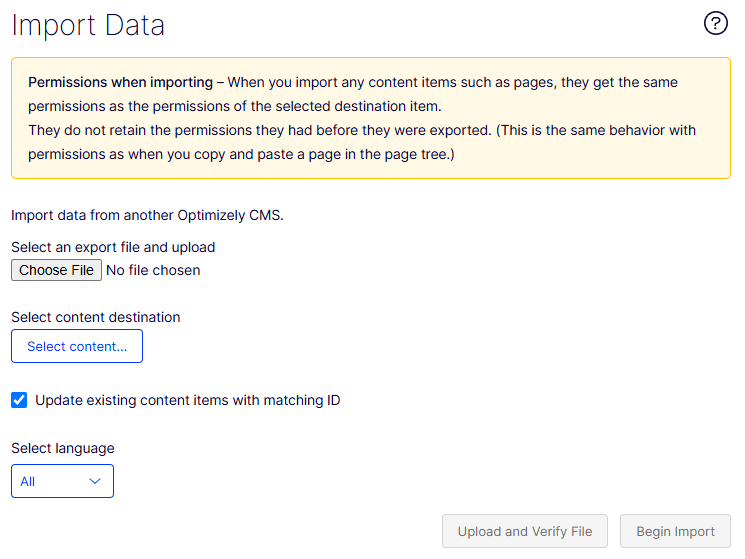This screenshot has width=745, height=559.
Task: Click the 'Select content destination' label
Action: tap(96, 317)
